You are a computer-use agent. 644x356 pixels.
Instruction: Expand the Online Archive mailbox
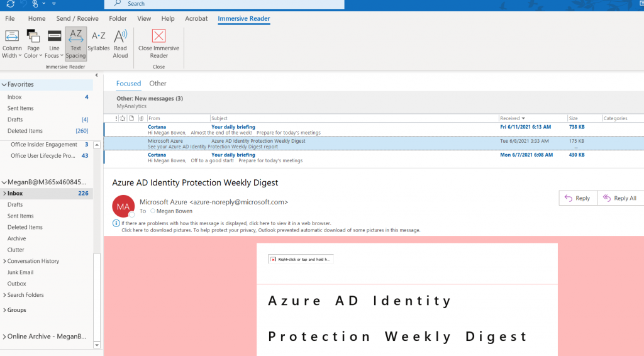point(4,337)
